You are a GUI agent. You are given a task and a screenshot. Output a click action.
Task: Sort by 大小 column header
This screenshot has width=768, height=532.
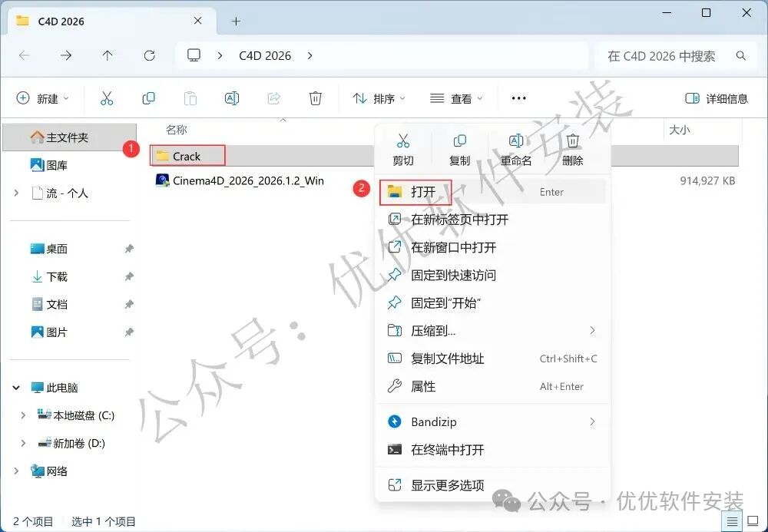(680, 130)
